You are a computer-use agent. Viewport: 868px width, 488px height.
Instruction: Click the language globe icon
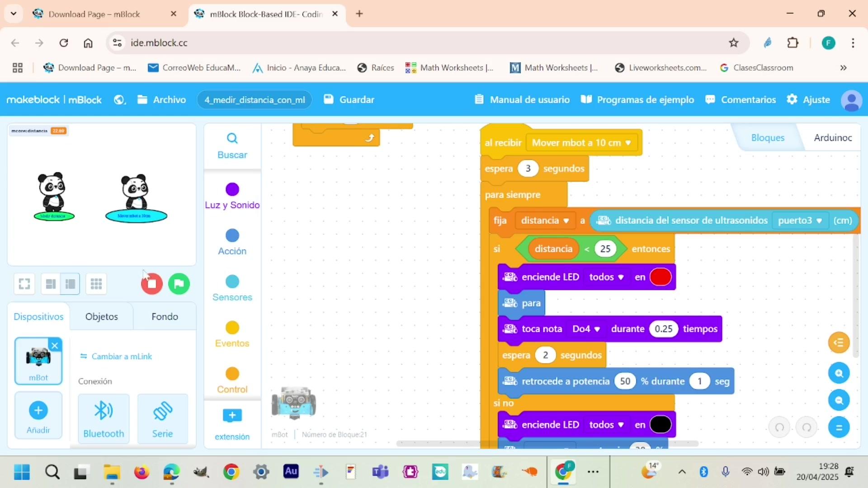119,99
